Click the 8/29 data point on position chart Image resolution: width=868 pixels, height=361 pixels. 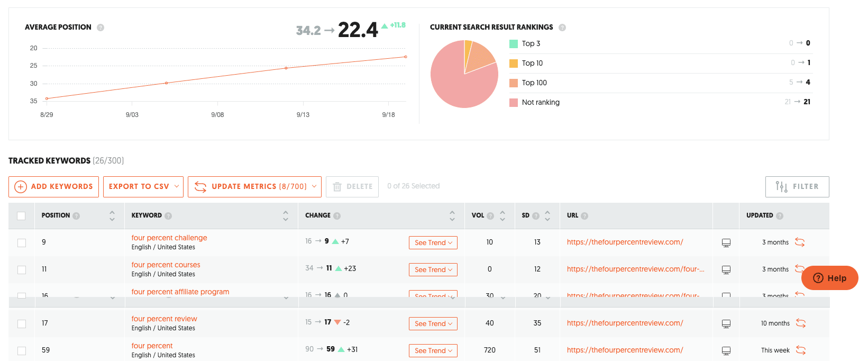click(47, 98)
